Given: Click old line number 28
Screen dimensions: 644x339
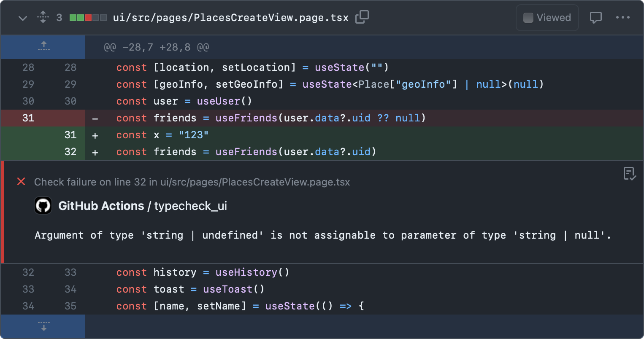Looking at the screenshot, I should 28,67.
